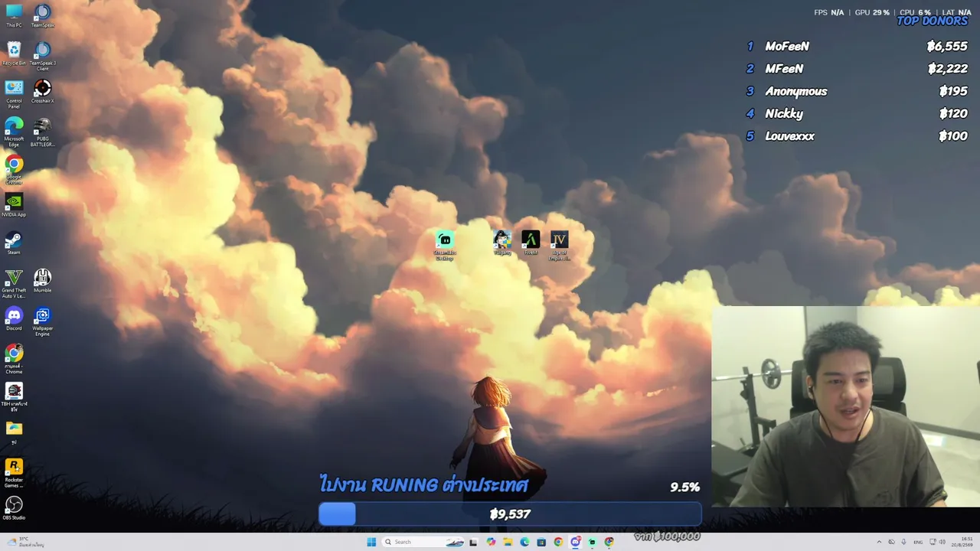This screenshot has width=980, height=551.
Task: Launch the NVIDIA App shortcut
Action: (x=14, y=205)
